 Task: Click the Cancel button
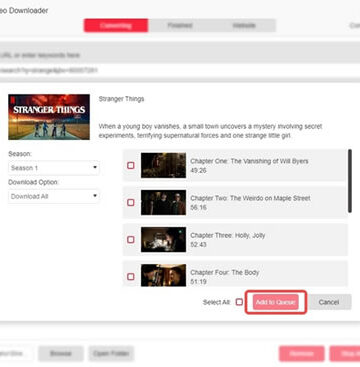click(x=329, y=302)
